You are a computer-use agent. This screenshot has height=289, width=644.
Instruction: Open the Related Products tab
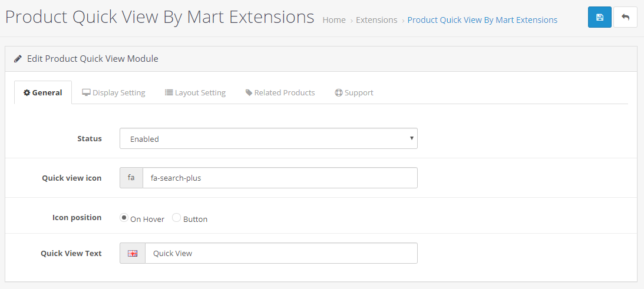(x=284, y=92)
